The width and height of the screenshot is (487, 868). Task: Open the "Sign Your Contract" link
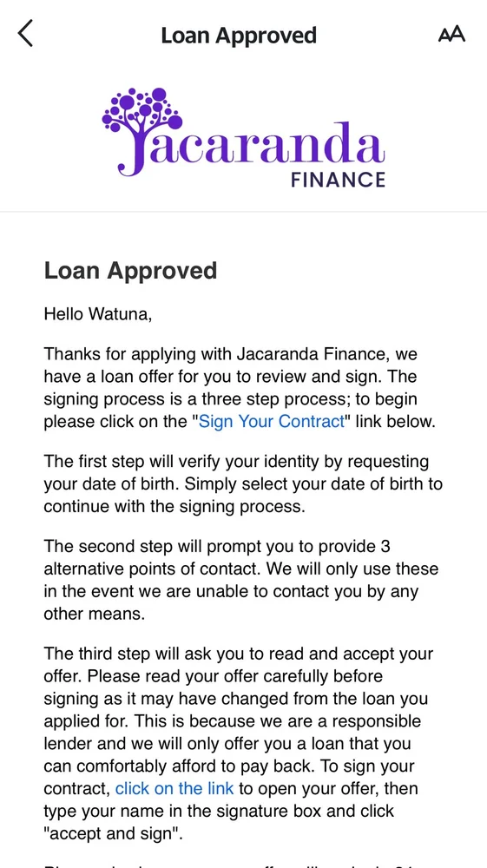click(271, 421)
